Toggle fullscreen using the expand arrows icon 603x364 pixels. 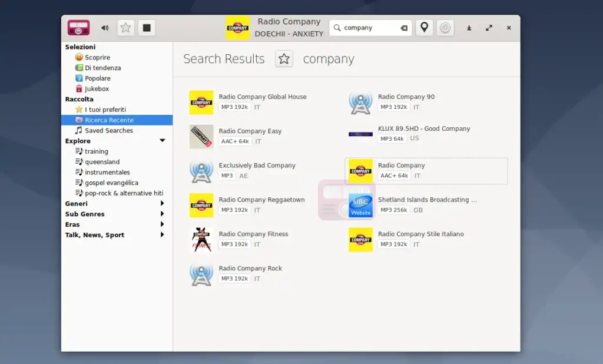(489, 28)
